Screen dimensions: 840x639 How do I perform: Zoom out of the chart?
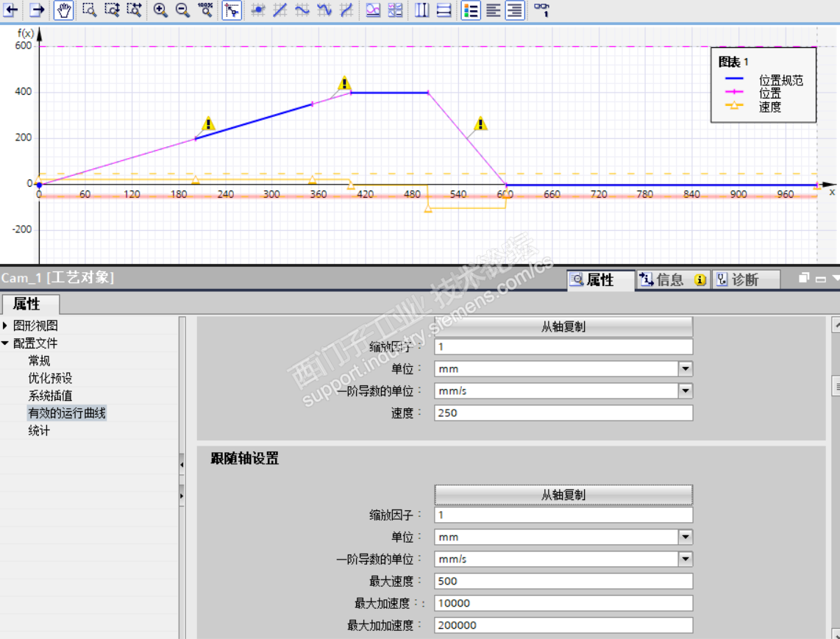pyautogui.click(x=182, y=10)
